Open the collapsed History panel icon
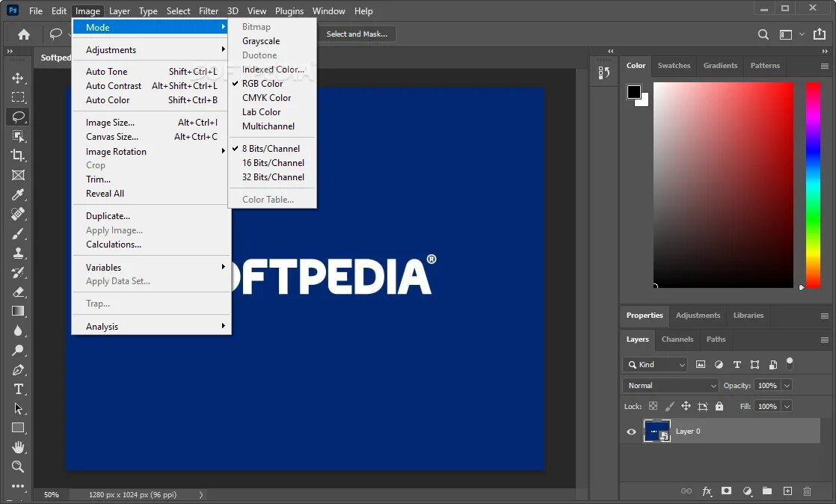 coord(603,73)
